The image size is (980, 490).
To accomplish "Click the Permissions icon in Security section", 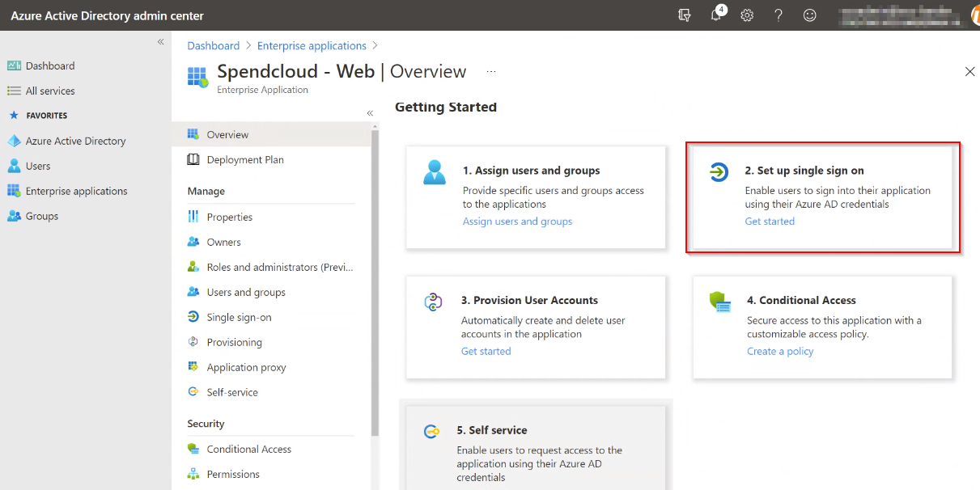I will pyautogui.click(x=193, y=474).
